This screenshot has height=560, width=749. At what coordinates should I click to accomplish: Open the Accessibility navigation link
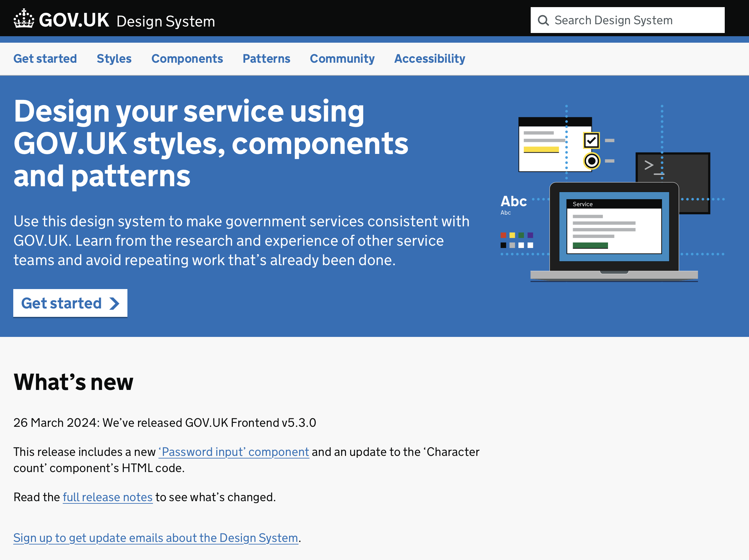tap(429, 59)
